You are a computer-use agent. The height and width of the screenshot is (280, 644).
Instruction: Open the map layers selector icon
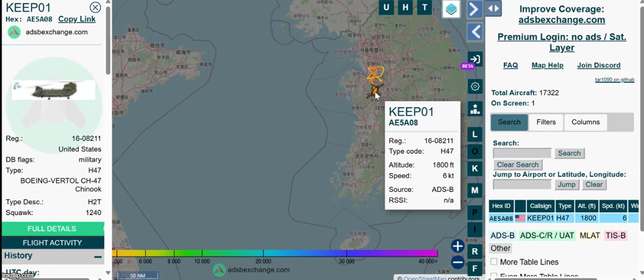coord(451,9)
